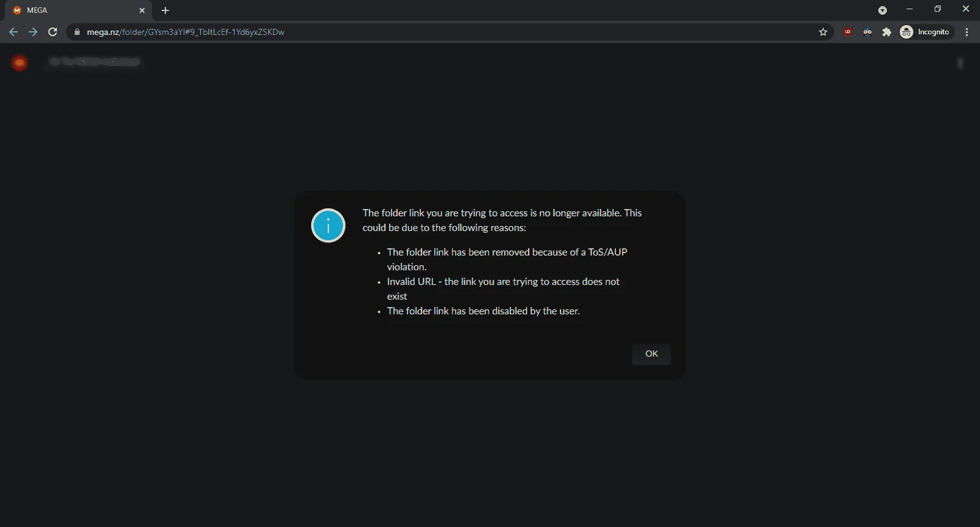Click the blue info icon in dialog

point(328,226)
